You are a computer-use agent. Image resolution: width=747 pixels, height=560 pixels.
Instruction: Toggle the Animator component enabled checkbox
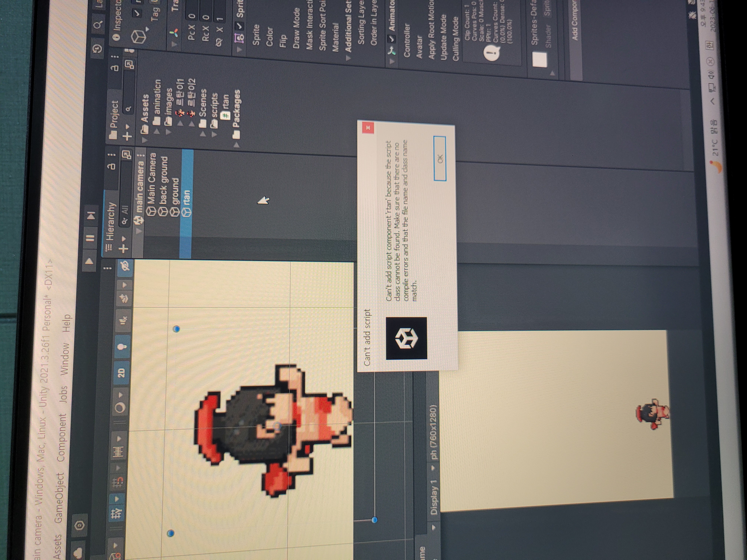391,39
